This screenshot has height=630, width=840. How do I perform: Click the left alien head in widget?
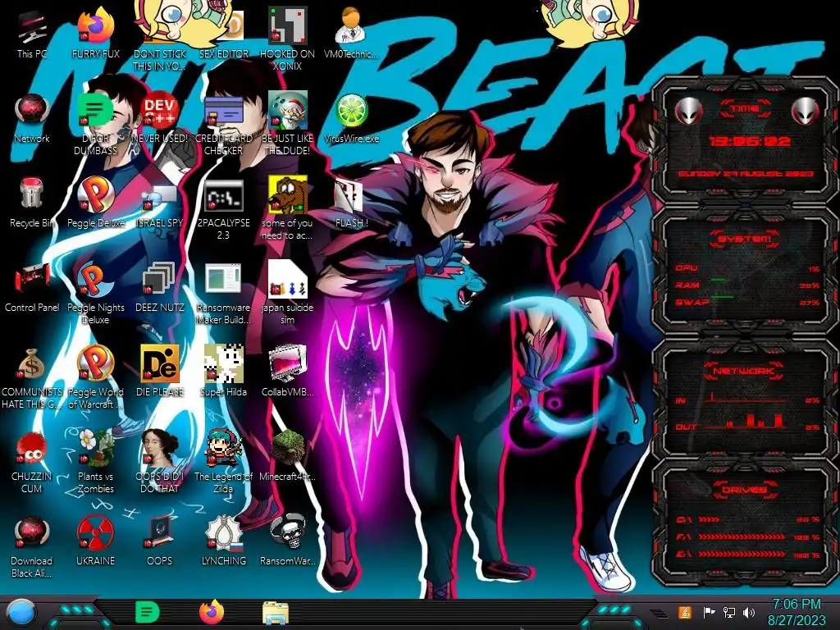pyautogui.click(x=689, y=111)
